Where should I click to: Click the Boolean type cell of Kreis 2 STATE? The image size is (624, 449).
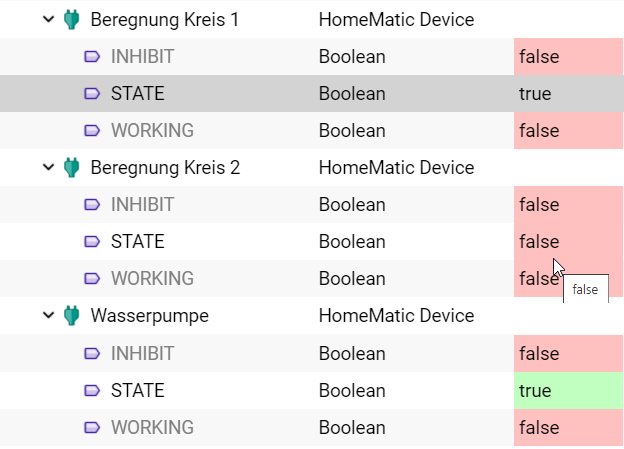[352, 242]
